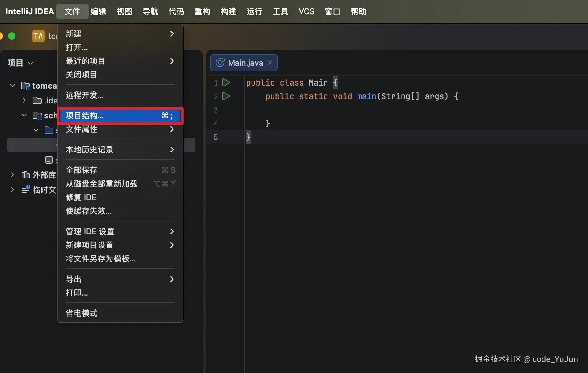Click the 文件 menu in menu bar
588x373 pixels.
pos(72,11)
